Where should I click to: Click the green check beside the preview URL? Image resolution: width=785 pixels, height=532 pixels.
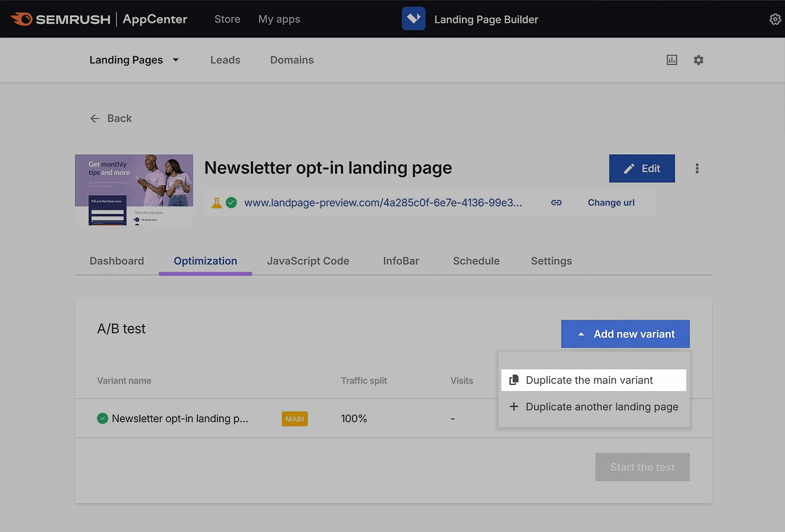pyautogui.click(x=232, y=203)
